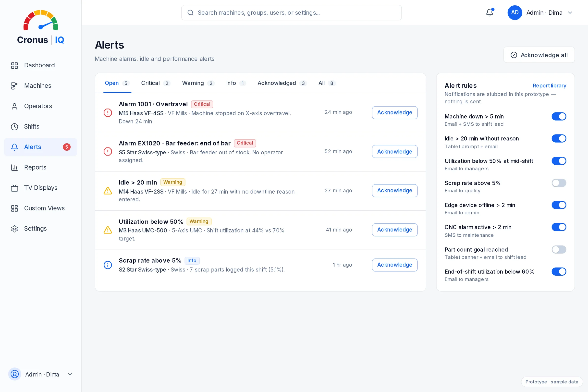Click the Info tag on Scrap rate alert
This screenshot has width=588, height=392.
click(192, 260)
